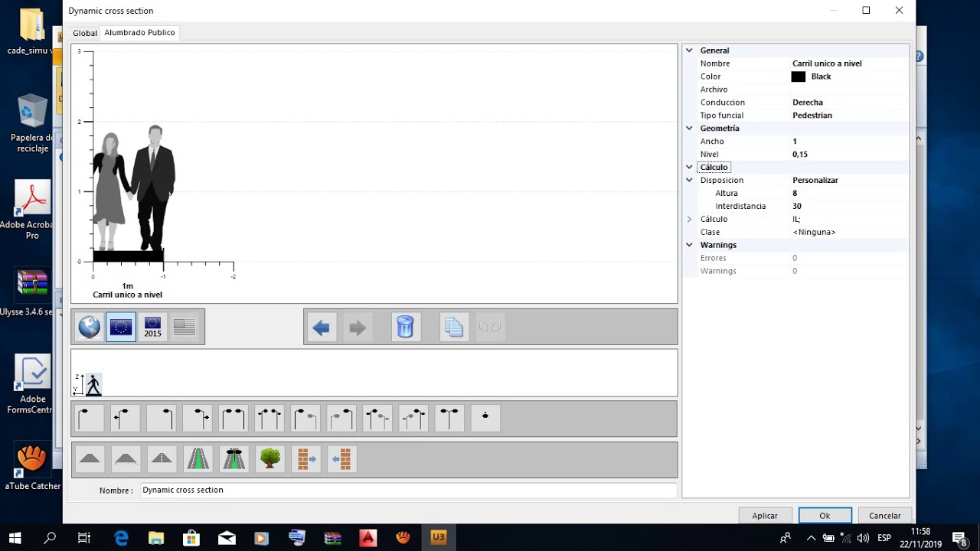Choose the EU 2015 standard icon

(x=153, y=328)
